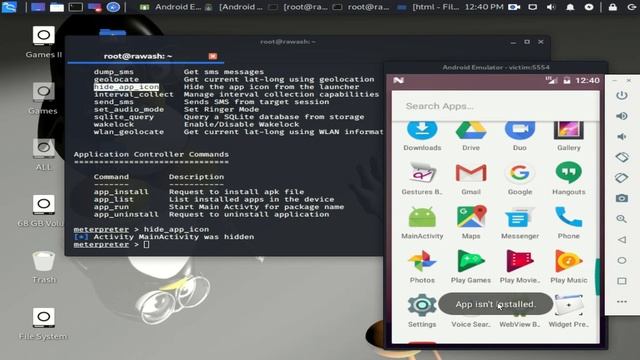Open the Play Movies app
The image size is (640, 360).
point(520,267)
